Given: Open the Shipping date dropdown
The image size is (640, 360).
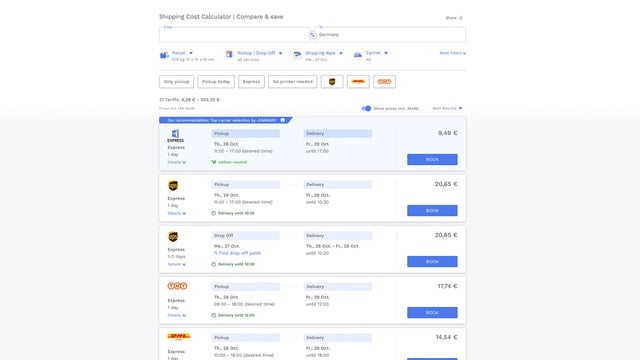Looking at the screenshot, I should 324,53.
